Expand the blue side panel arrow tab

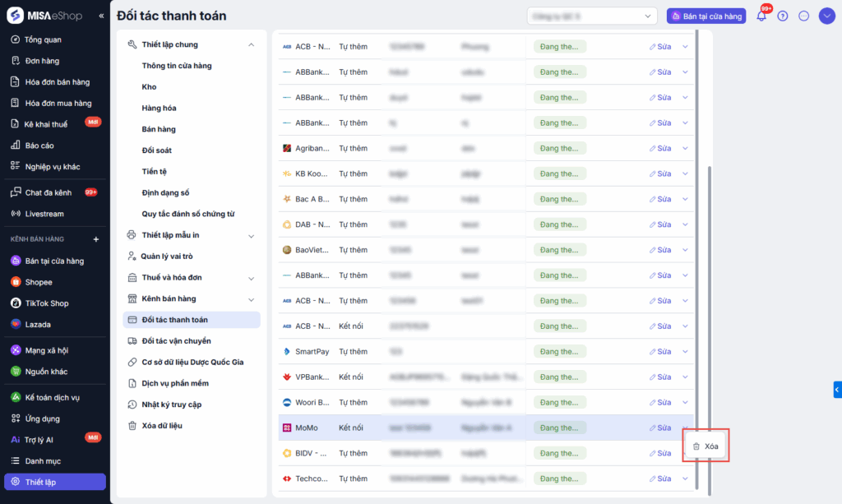tap(837, 389)
